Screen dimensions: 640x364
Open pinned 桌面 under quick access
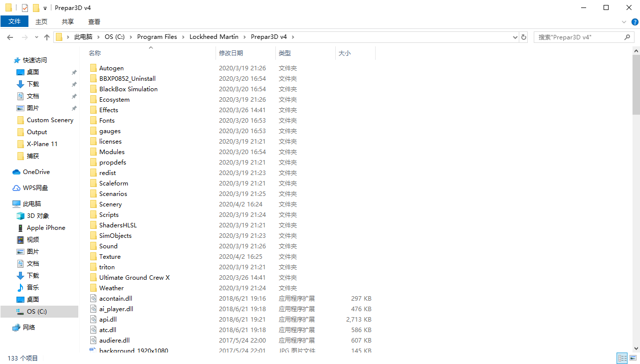[x=33, y=72]
